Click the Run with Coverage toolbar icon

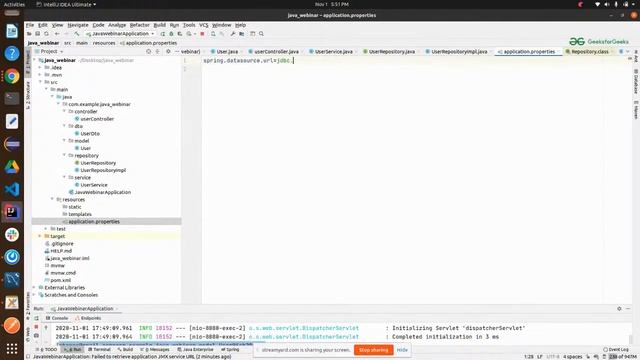click(x=180, y=34)
